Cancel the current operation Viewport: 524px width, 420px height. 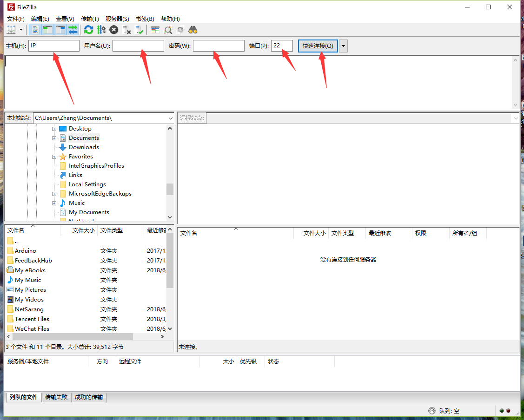coord(114,30)
